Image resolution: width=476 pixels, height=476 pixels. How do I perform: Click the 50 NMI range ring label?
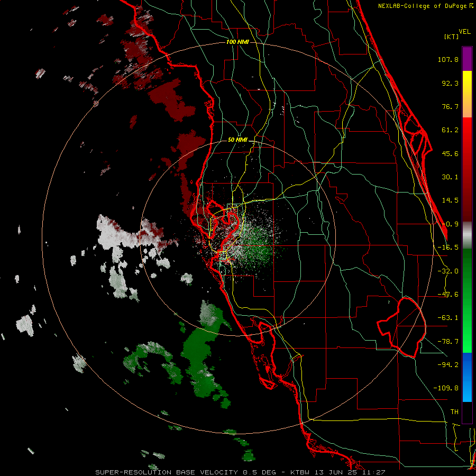tap(237, 140)
